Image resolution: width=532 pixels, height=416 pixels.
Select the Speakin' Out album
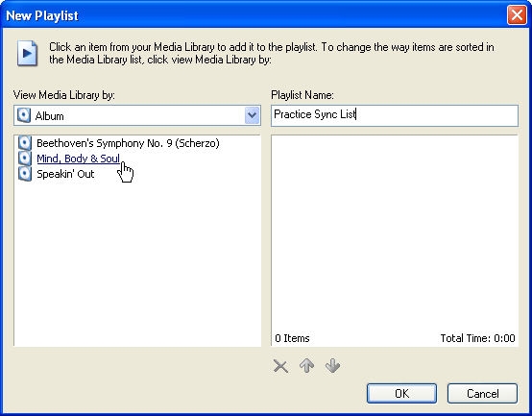click(65, 174)
